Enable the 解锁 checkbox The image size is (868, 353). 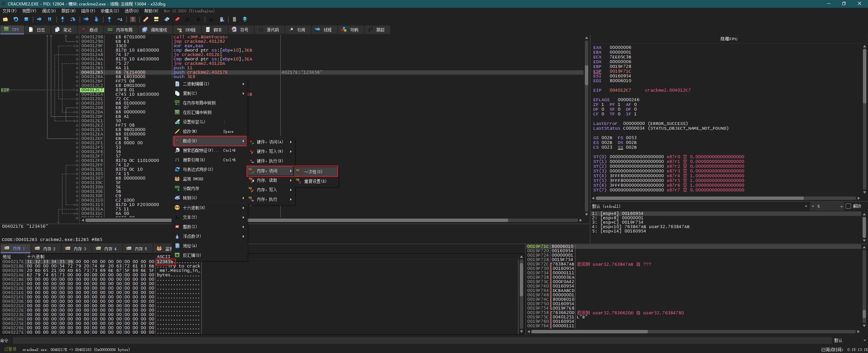tap(848, 206)
